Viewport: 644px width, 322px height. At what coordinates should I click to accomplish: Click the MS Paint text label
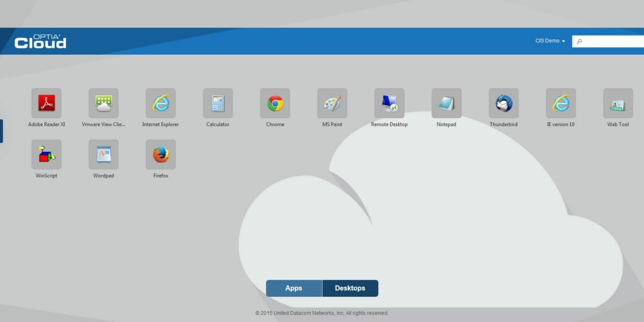coord(332,125)
